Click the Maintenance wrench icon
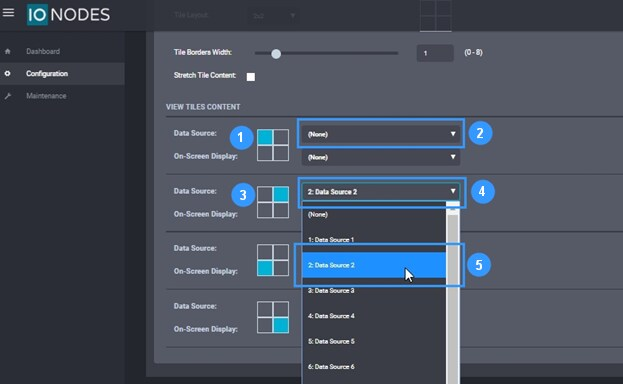This screenshot has width=623, height=384. point(8,96)
